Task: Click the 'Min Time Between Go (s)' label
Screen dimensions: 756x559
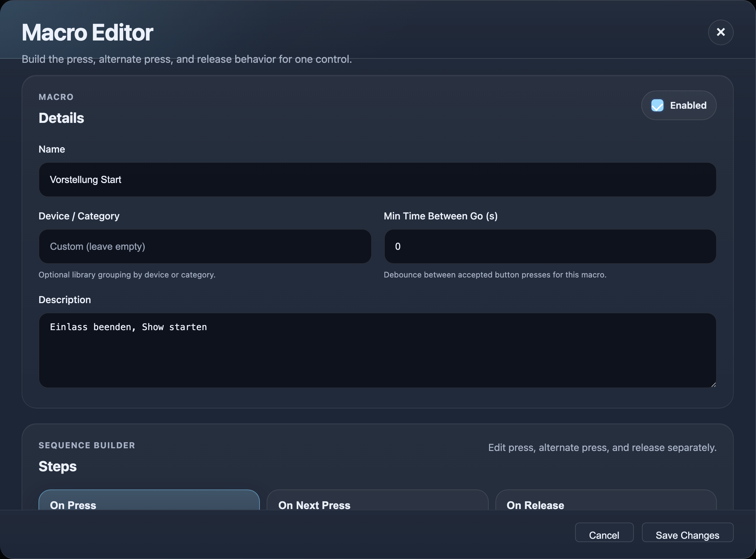Action: tap(440, 216)
